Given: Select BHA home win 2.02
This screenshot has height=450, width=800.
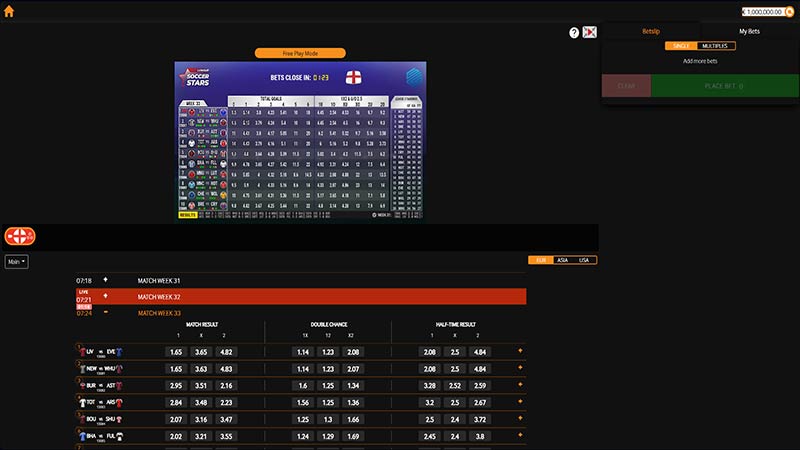Looking at the screenshot, I should tap(176, 436).
